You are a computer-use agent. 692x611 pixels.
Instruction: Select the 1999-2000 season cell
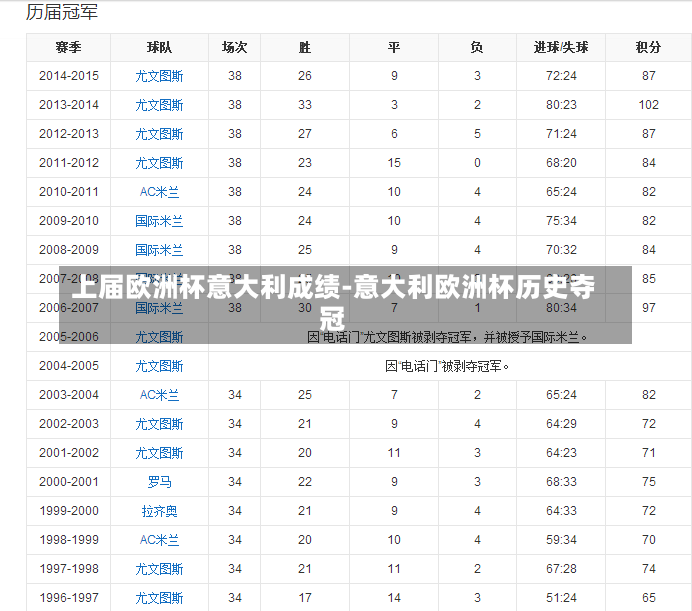[68, 511]
